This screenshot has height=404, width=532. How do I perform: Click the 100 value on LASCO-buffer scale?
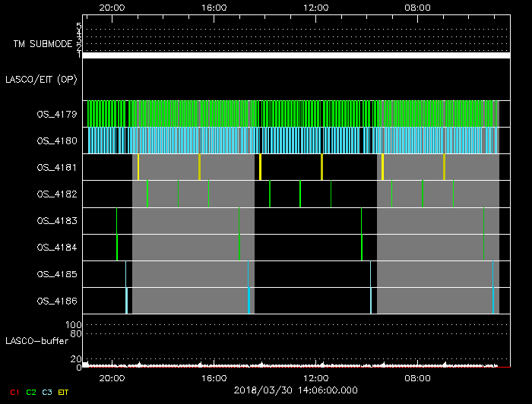pyautogui.click(x=74, y=325)
